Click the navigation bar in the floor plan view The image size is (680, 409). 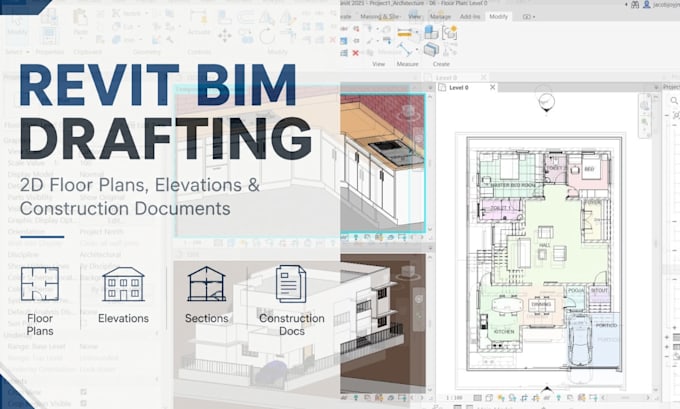point(645,115)
